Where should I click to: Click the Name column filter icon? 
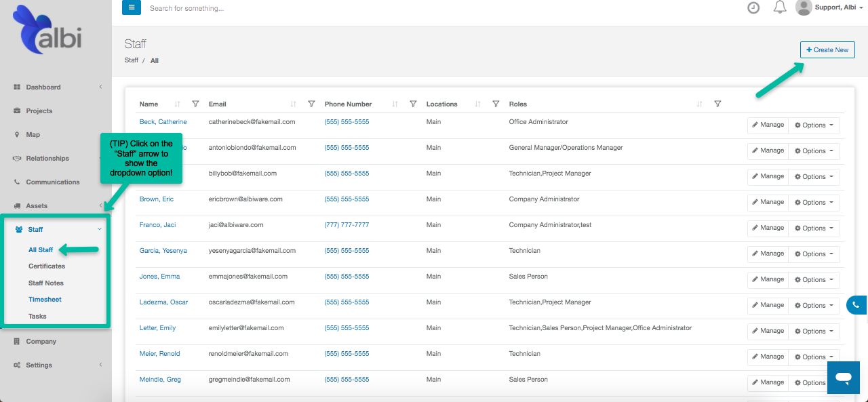pos(195,104)
